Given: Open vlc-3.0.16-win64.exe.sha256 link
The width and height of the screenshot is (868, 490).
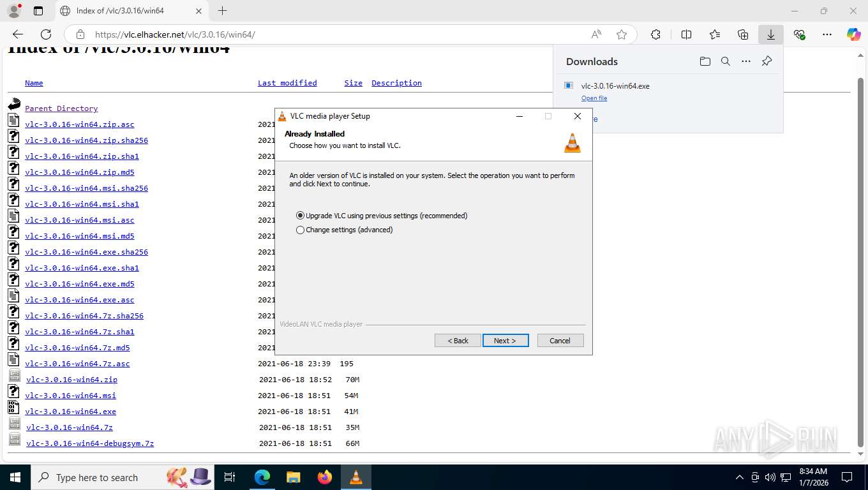Looking at the screenshot, I should coord(86,252).
